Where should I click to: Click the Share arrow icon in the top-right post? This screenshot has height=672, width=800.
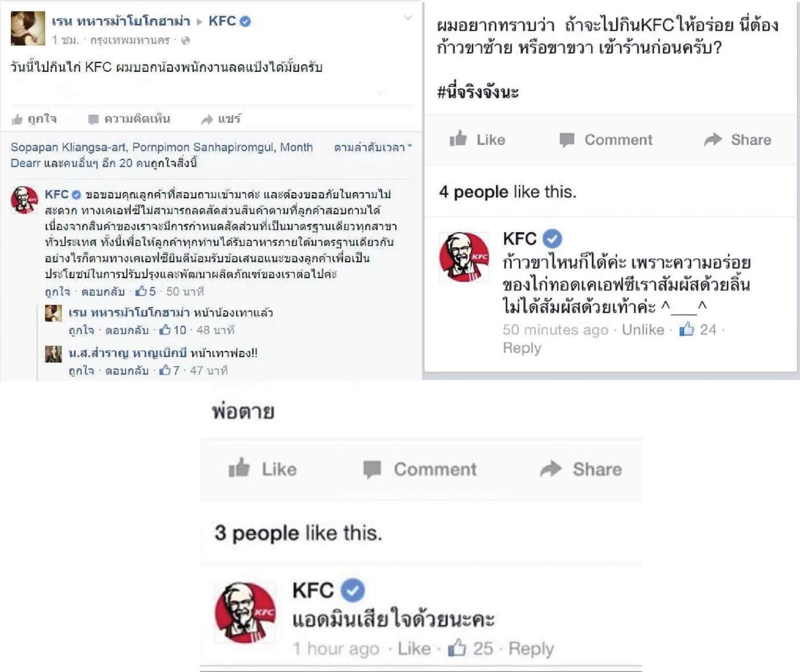(x=713, y=139)
